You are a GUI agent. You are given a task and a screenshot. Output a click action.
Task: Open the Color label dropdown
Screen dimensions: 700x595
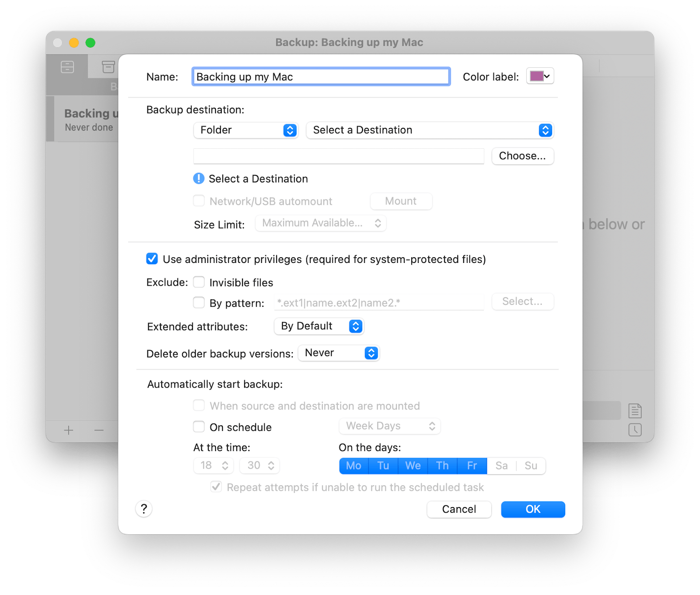540,76
